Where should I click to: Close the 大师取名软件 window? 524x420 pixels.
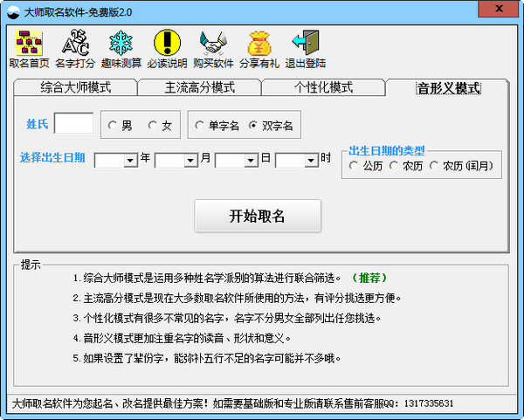pos(499,9)
